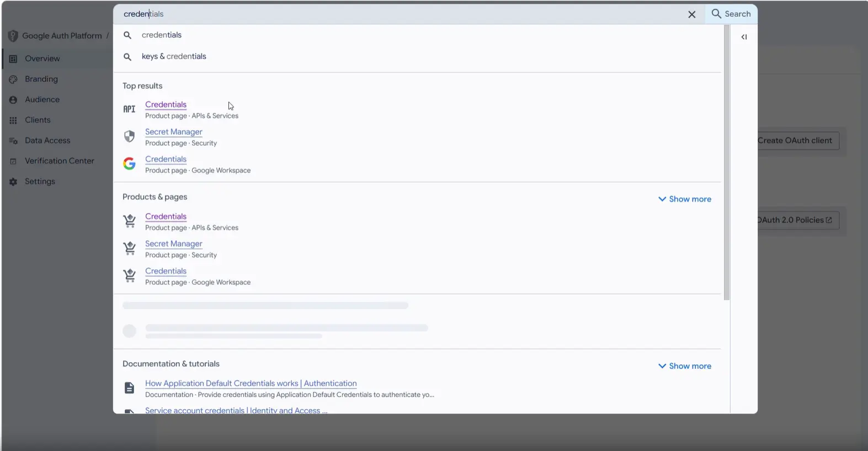This screenshot has height=451, width=868.
Task: Click the Data Access icon in sidebar
Action: click(13, 141)
